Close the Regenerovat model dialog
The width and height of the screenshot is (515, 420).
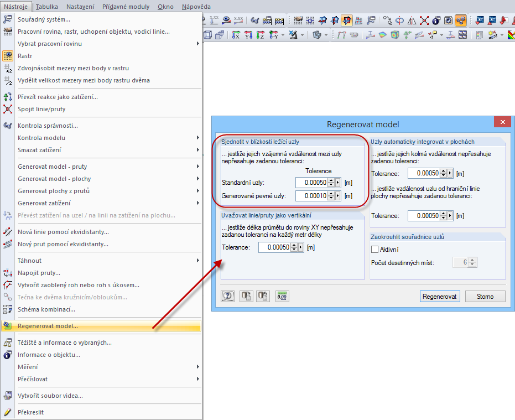502,122
